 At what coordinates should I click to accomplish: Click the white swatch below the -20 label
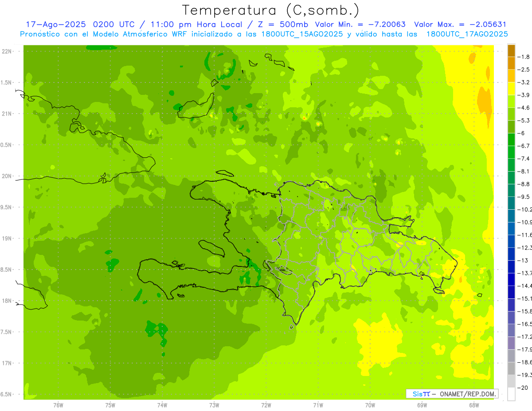click(x=511, y=394)
